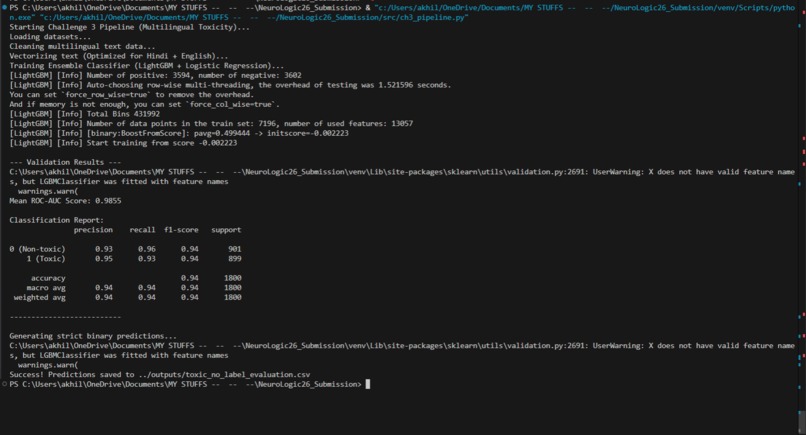This screenshot has height=435, width=806.
Task: Click the 'Classification Report:' heading
Action: pos(56,220)
